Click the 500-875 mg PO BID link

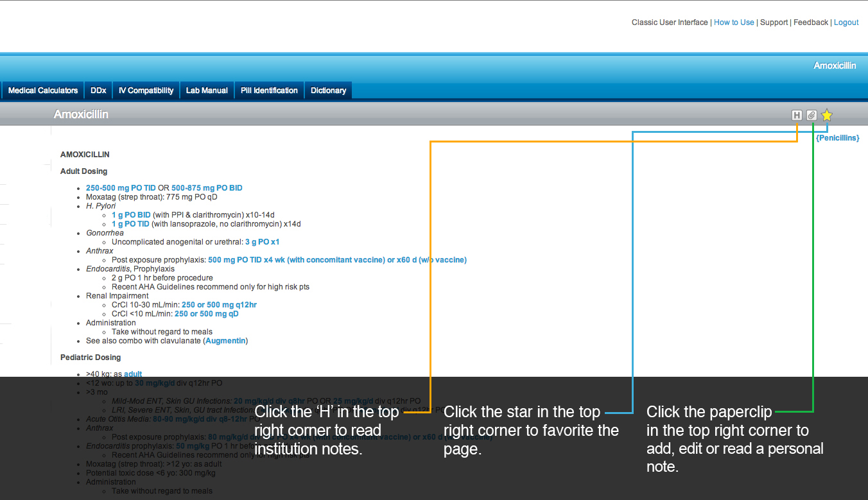[x=207, y=188]
